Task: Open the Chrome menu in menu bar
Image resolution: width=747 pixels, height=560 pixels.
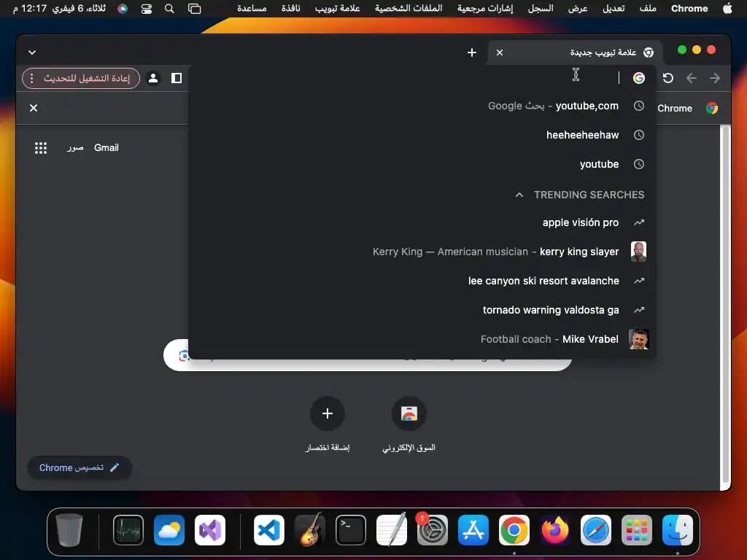Action: [x=689, y=9]
